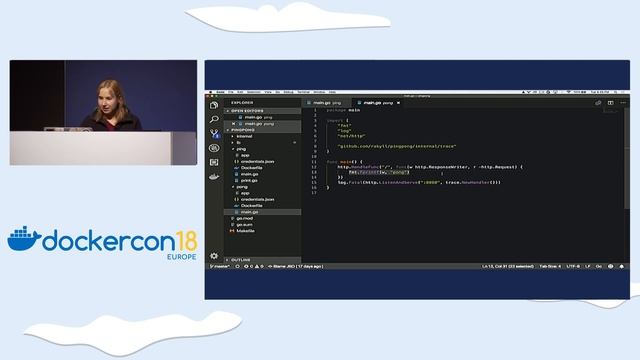Open the Manage gear in the activity bar
The image size is (640, 360).
pos(214,256)
